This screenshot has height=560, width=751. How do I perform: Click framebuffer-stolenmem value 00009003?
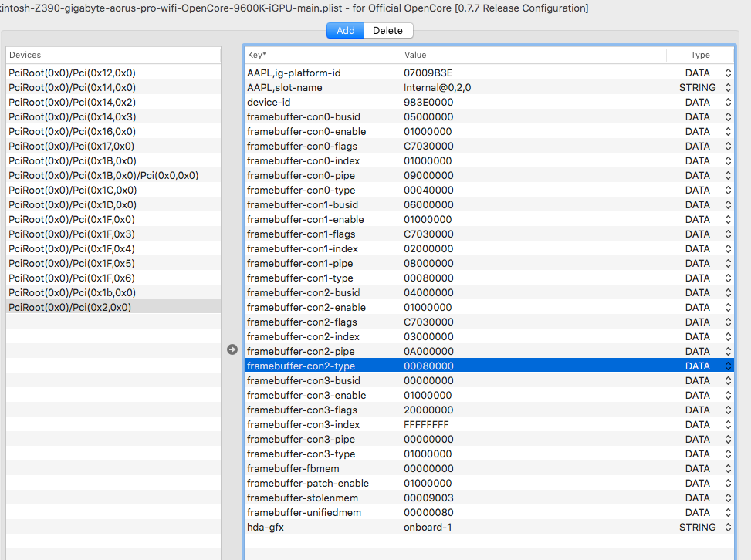[428, 498]
